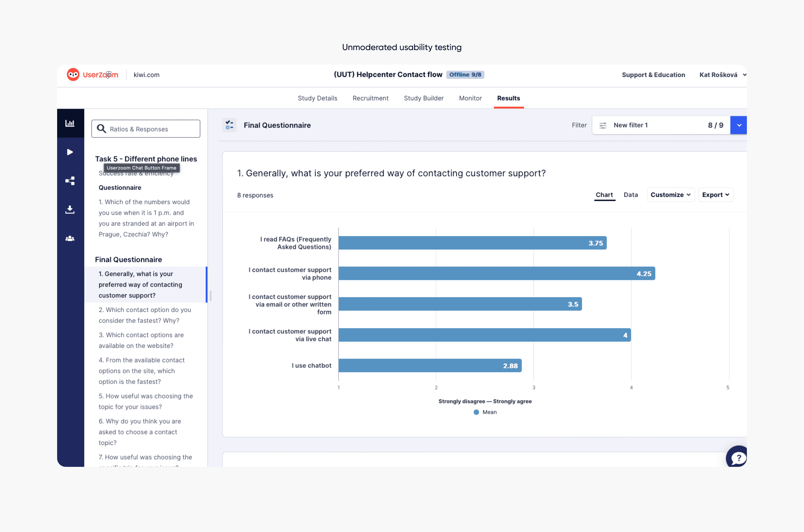Expand the blue filter dropdown arrow
Viewport: 804px width, 532px height.
pos(739,125)
